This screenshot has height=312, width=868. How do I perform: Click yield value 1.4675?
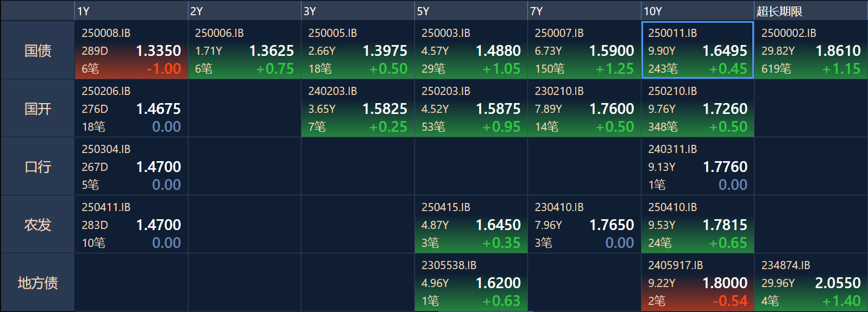(158, 109)
